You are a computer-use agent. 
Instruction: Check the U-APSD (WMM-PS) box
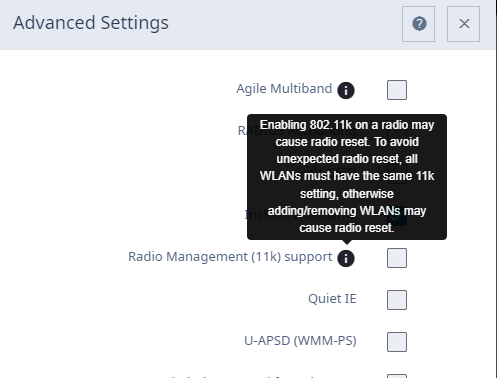[397, 342]
